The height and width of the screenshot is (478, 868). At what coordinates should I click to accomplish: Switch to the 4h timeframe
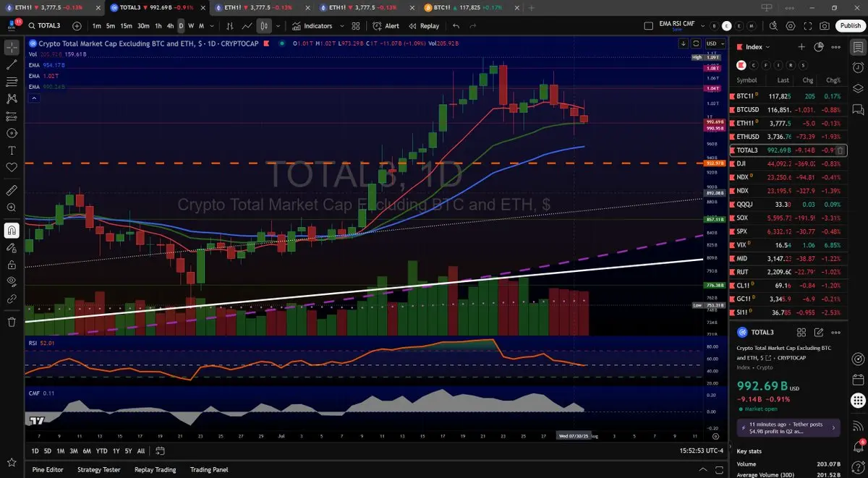pyautogui.click(x=170, y=26)
